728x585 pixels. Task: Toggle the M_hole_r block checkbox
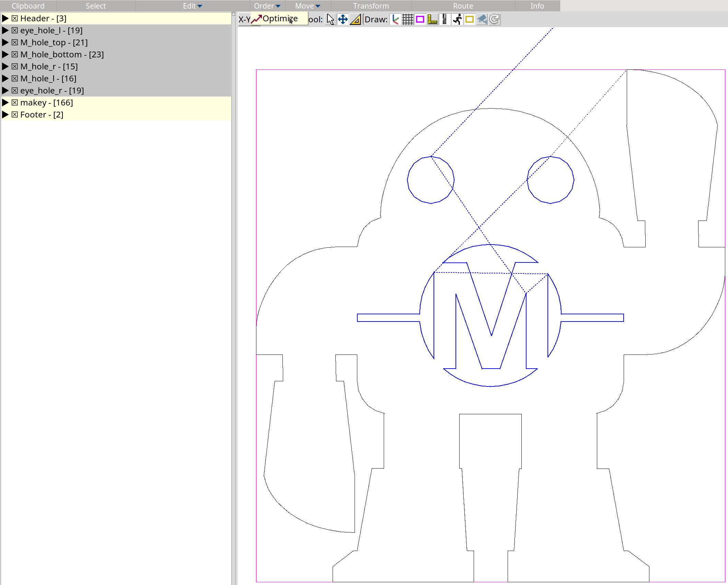tap(14, 67)
